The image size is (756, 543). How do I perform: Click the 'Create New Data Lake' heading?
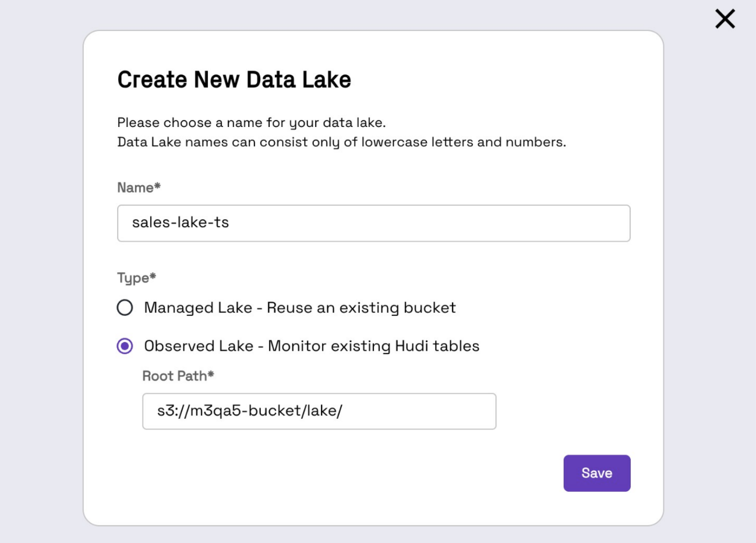coord(234,80)
